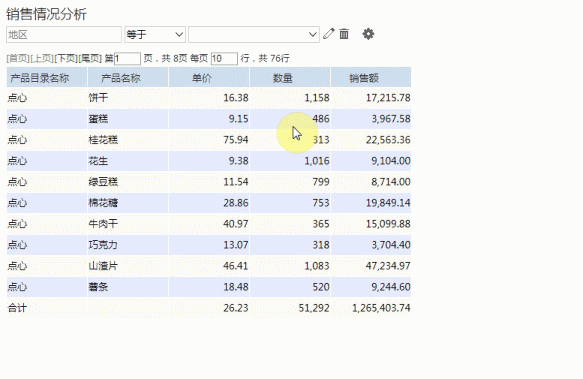Select the 山渣片 product cell

128,266
